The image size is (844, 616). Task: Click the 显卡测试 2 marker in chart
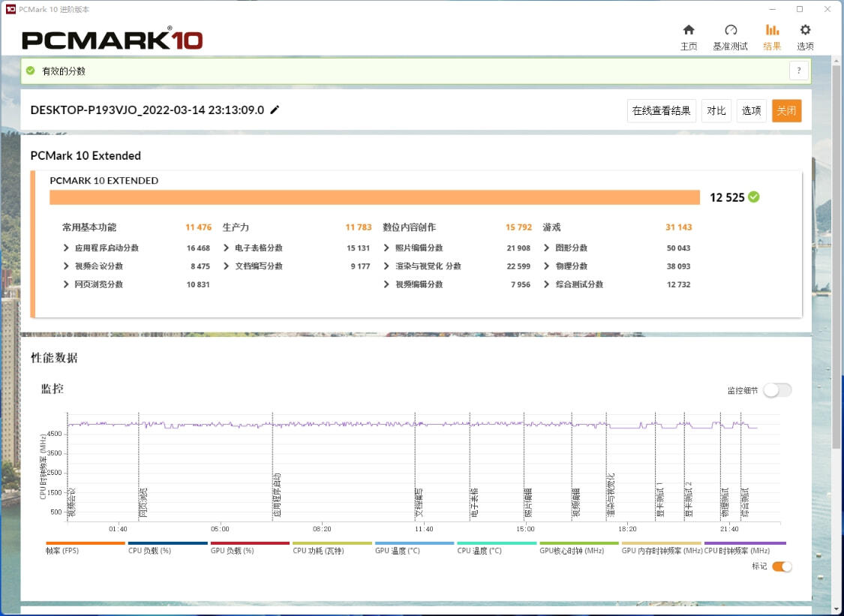(689, 499)
